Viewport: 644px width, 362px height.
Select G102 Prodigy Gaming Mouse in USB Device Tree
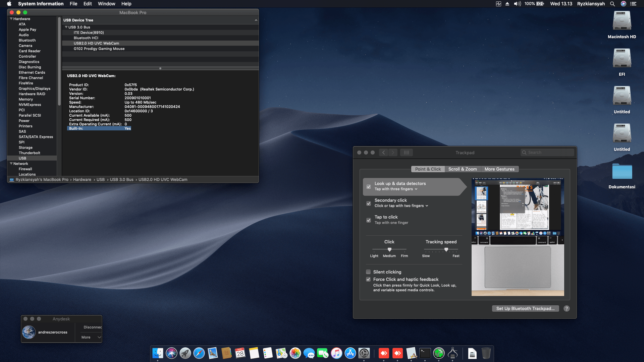(99, 49)
